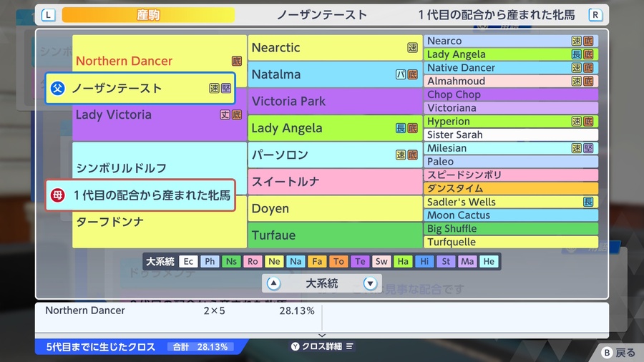
Task: Select the Victoria Park pedigree cell
Action: [335, 101]
